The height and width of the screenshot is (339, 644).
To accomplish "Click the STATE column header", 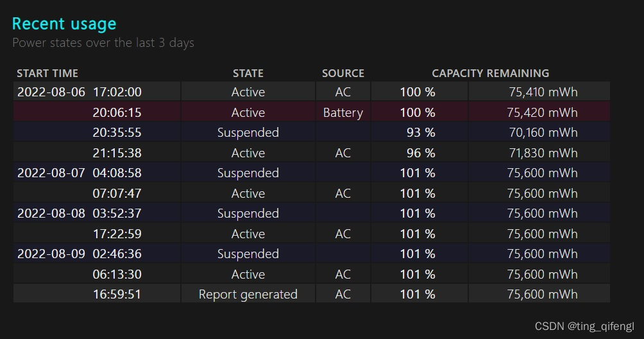I will pyautogui.click(x=248, y=73).
